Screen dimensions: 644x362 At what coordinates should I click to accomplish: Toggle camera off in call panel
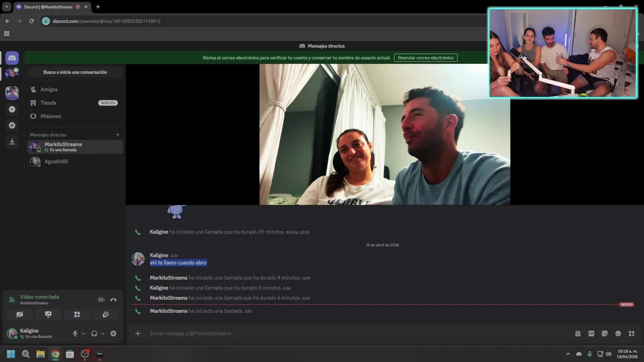click(x=20, y=314)
